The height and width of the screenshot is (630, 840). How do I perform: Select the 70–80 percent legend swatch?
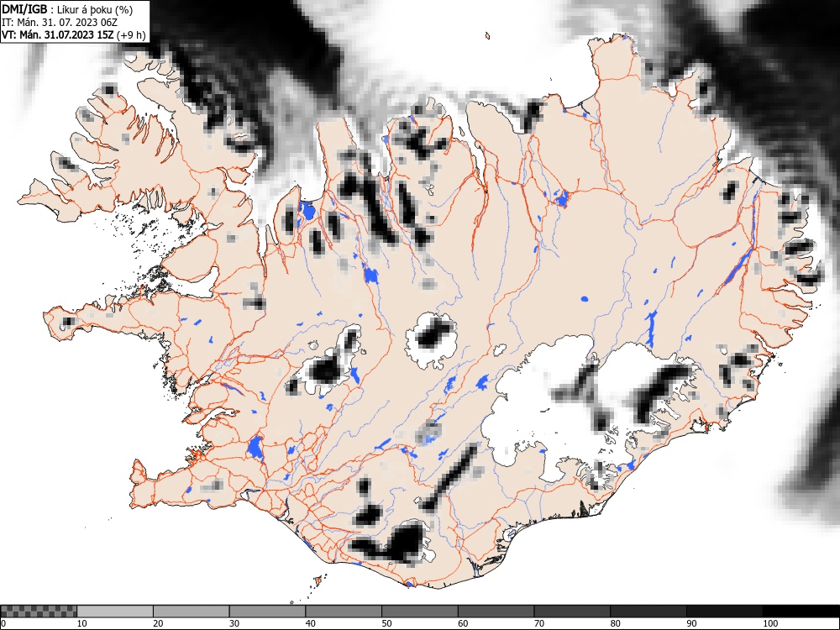pos(571,612)
